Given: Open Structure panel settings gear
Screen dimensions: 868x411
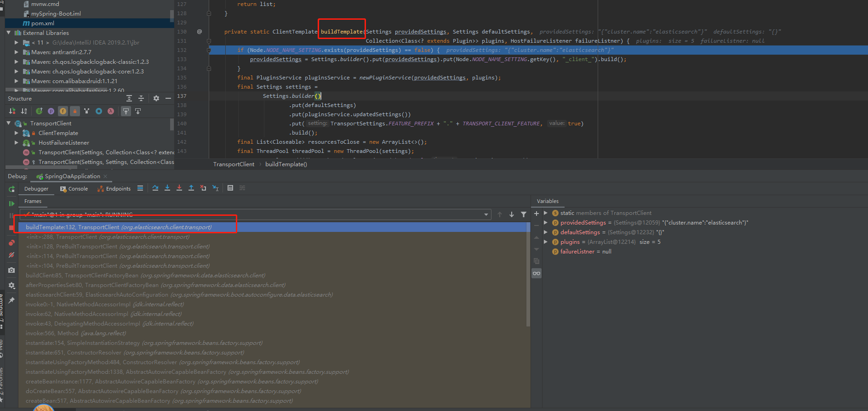Looking at the screenshot, I should [156, 98].
